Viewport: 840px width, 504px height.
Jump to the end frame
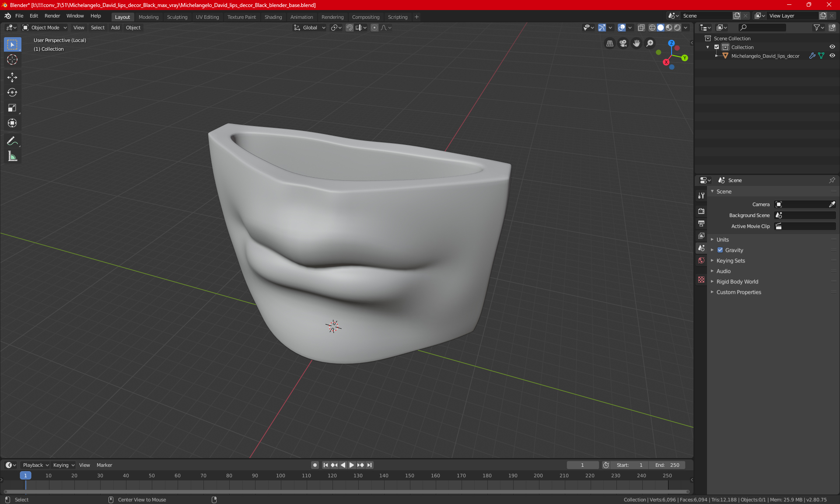(x=370, y=465)
